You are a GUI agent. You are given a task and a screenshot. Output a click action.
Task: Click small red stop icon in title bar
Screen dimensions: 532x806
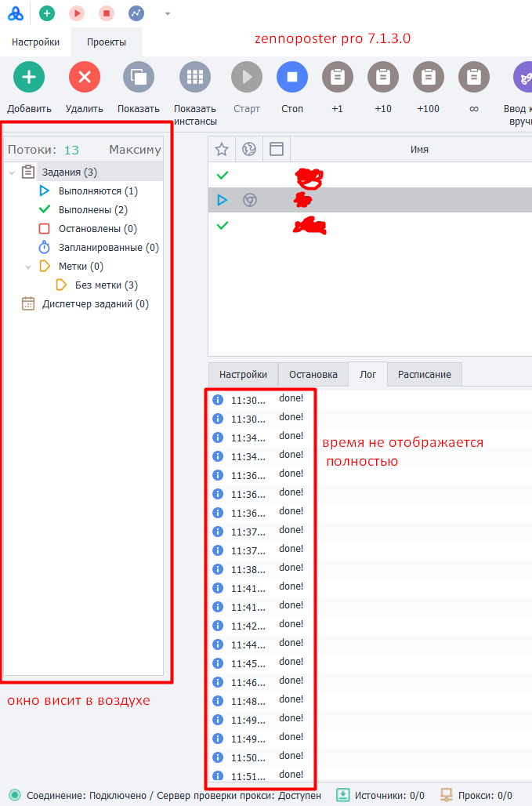(107, 13)
